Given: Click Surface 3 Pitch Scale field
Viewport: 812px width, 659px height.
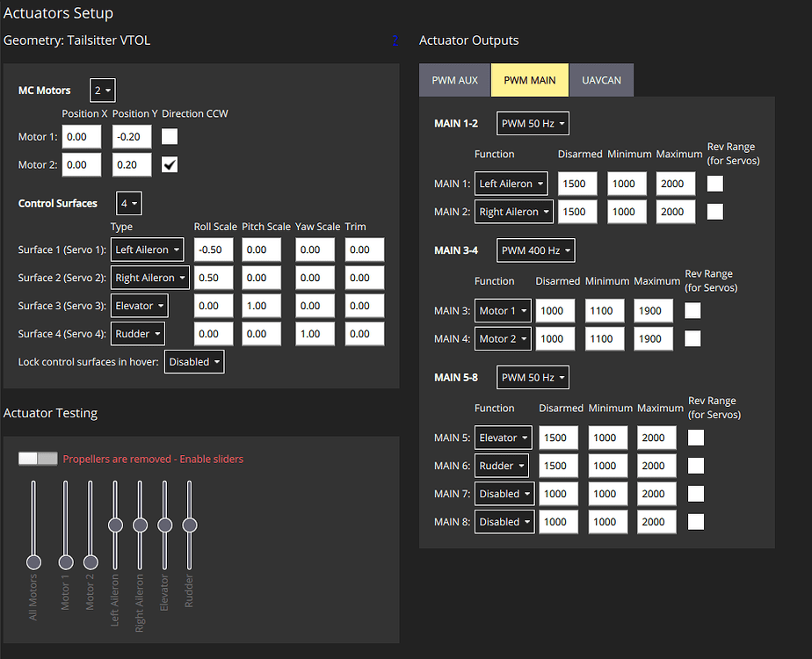Looking at the screenshot, I should coord(262,306).
